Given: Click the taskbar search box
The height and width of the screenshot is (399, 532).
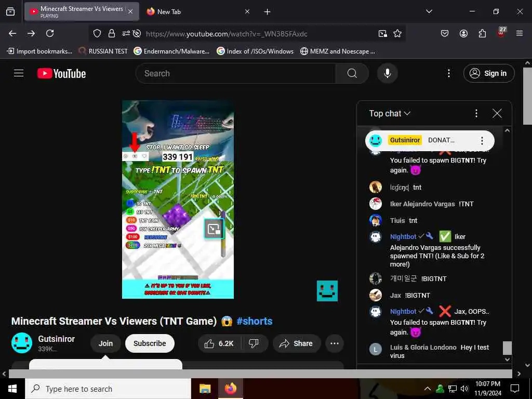Looking at the screenshot, I should [108, 389].
